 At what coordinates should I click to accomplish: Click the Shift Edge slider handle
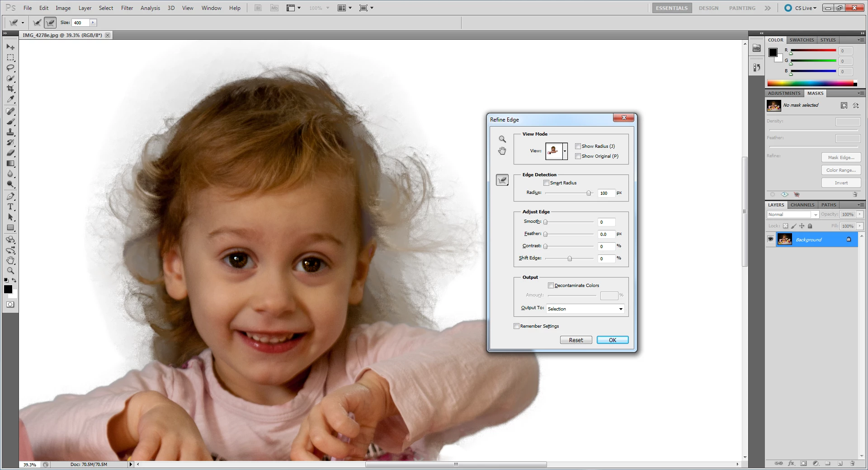click(570, 258)
